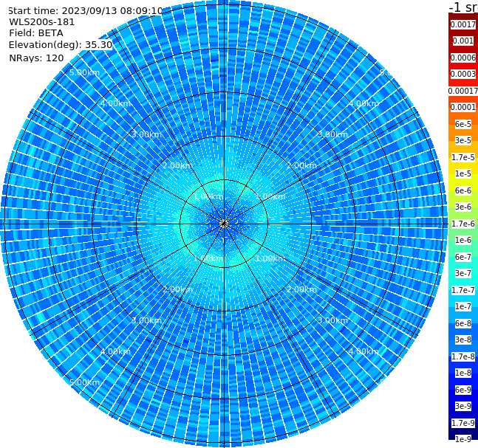
Task: Pick the 1e-6 colorbar label
Action: [x=463, y=240]
